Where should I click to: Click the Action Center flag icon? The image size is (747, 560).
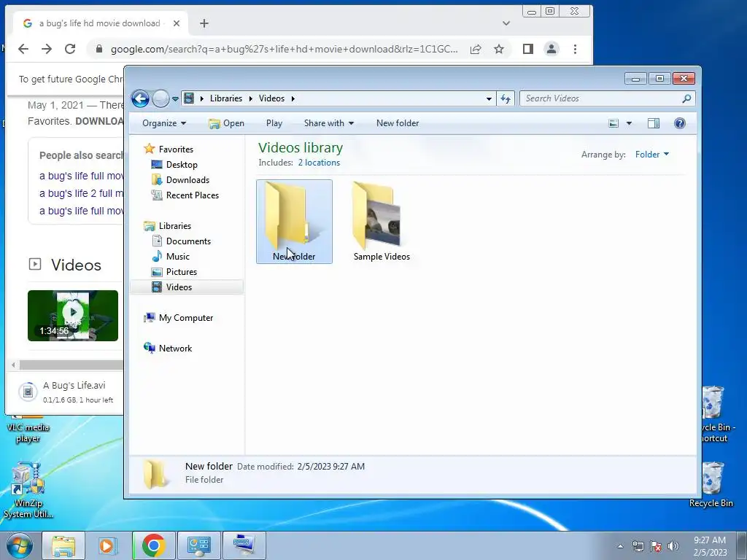[x=656, y=546]
